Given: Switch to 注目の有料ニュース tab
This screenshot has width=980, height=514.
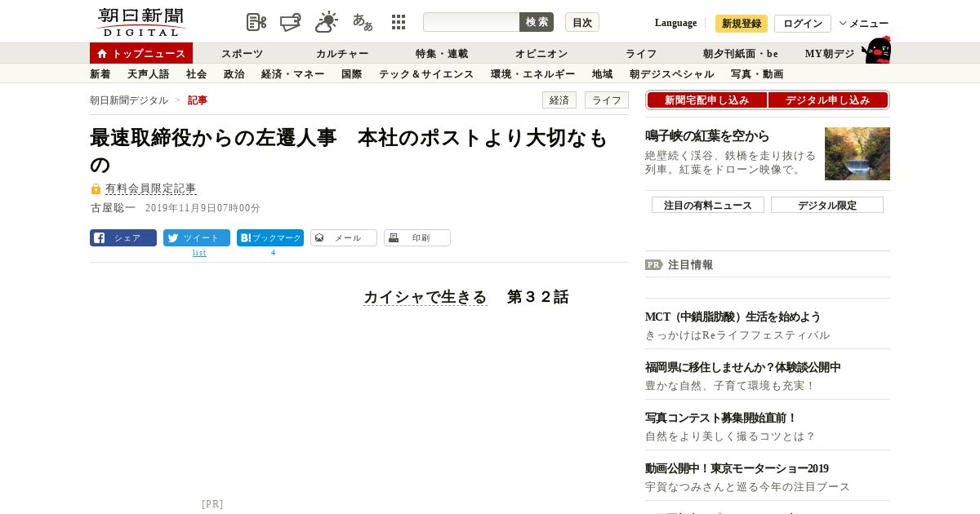Looking at the screenshot, I should pos(708,205).
